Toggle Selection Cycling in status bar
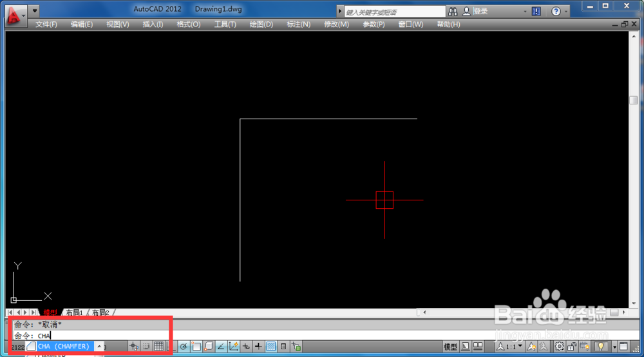The height and width of the screenshot is (357, 644). point(296,347)
